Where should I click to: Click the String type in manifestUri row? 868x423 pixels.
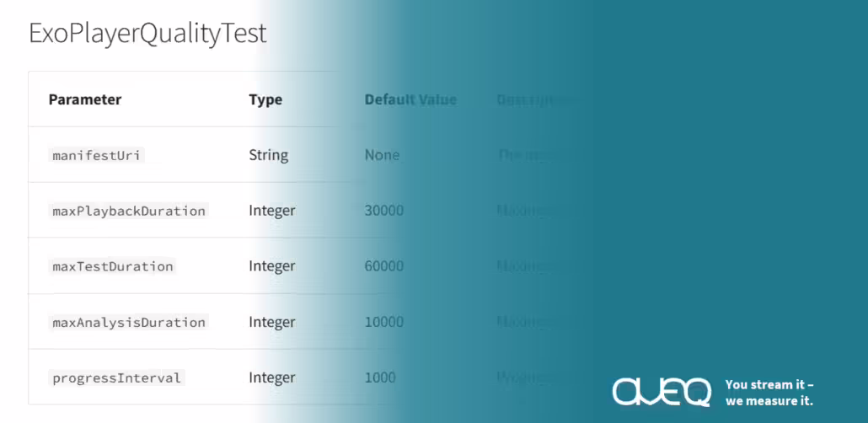tap(269, 156)
